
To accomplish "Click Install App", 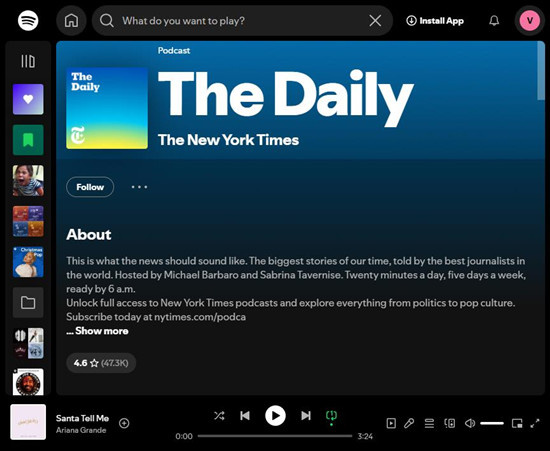I will (x=435, y=21).
